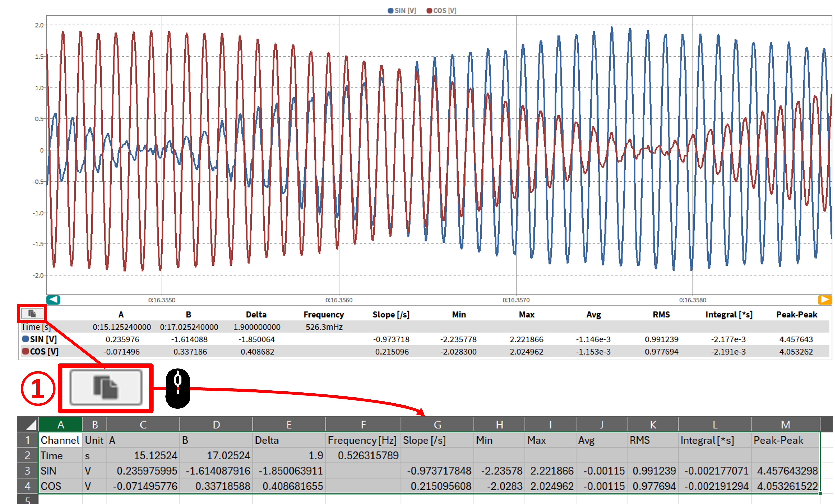This screenshot has width=835, height=504.
Task: Toggle SIN [V] series in chart legend
Action: coord(402,10)
